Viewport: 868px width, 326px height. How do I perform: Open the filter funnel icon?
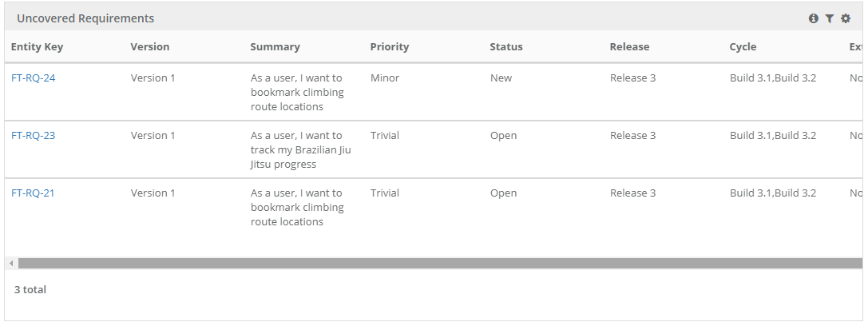click(x=830, y=18)
